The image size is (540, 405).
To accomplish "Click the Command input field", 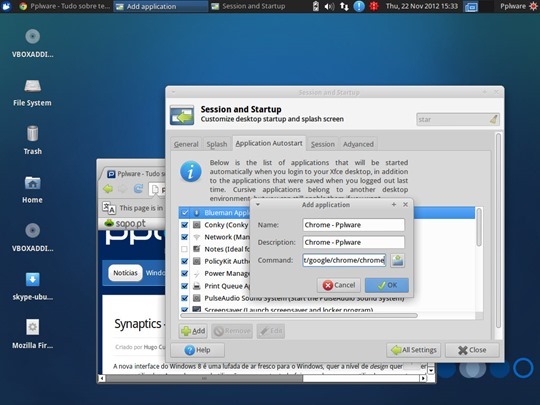I will (x=344, y=260).
